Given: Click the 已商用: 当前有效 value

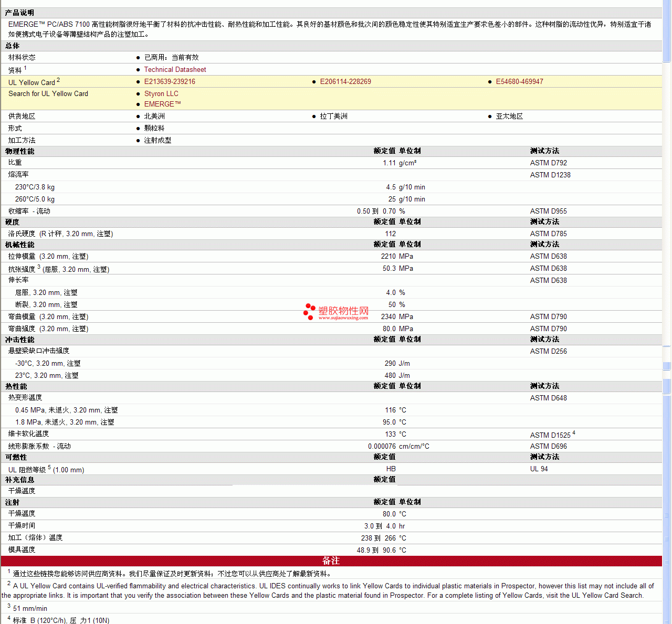Looking at the screenshot, I should 171,57.
